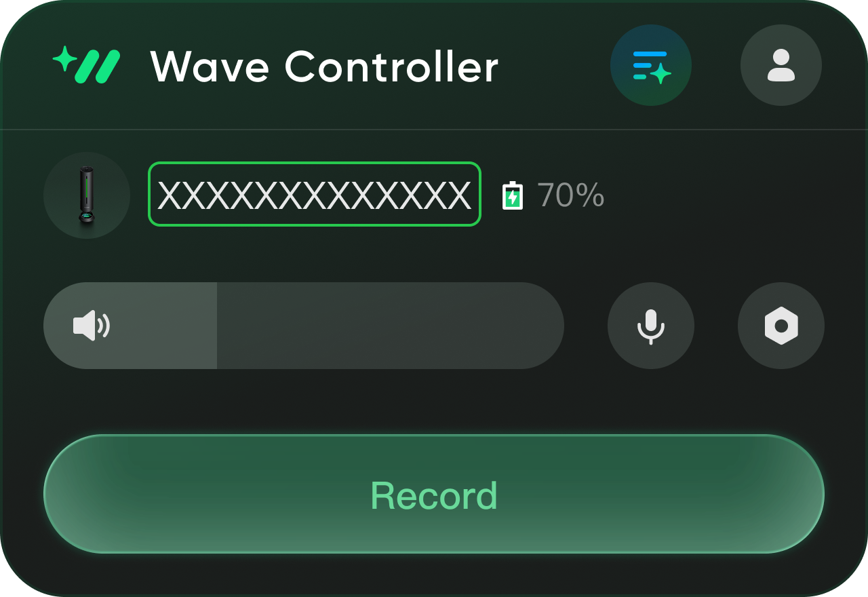Open the AI effects list icon
This screenshot has height=597, width=868.
(x=651, y=65)
